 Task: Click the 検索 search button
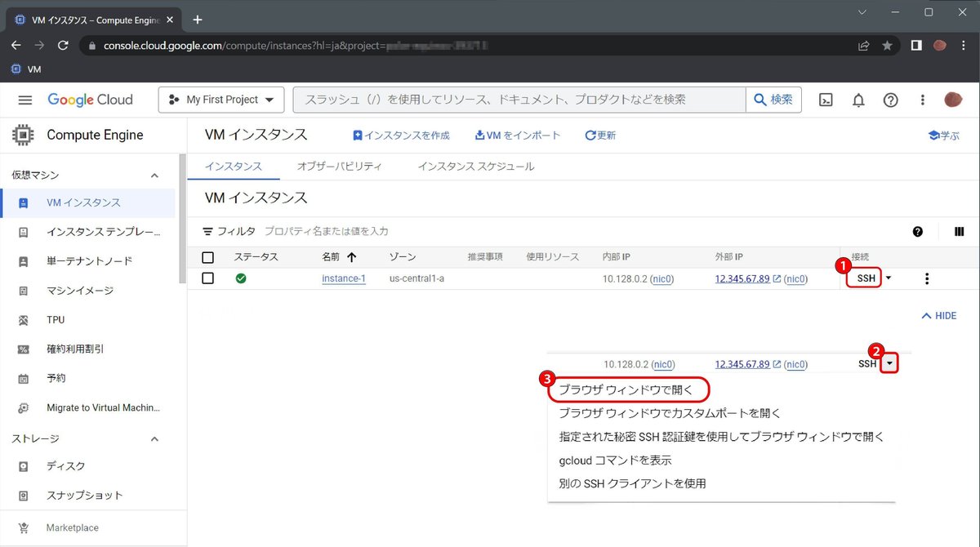(773, 100)
